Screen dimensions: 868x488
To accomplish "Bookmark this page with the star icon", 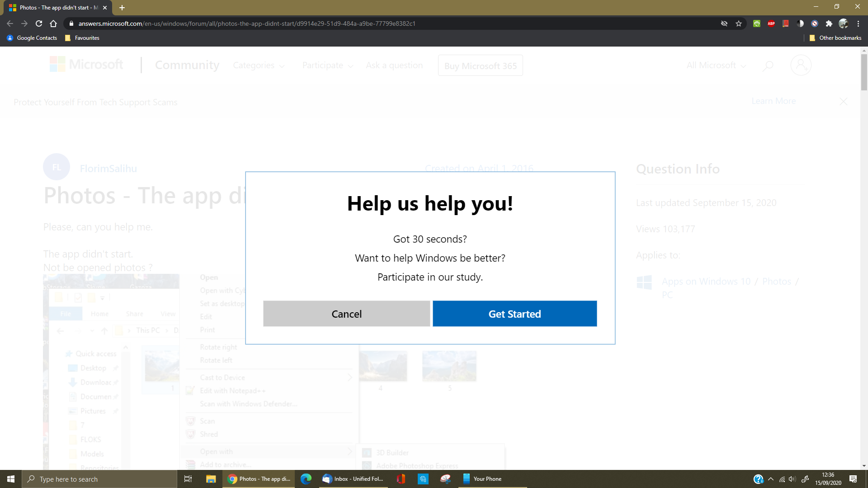I will (x=739, y=23).
